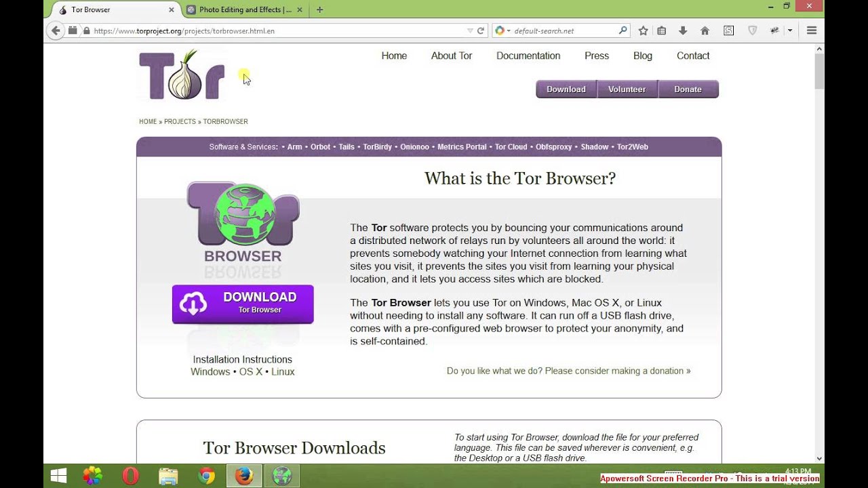Close the Photo Editing and Effects tab

point(299,9)
